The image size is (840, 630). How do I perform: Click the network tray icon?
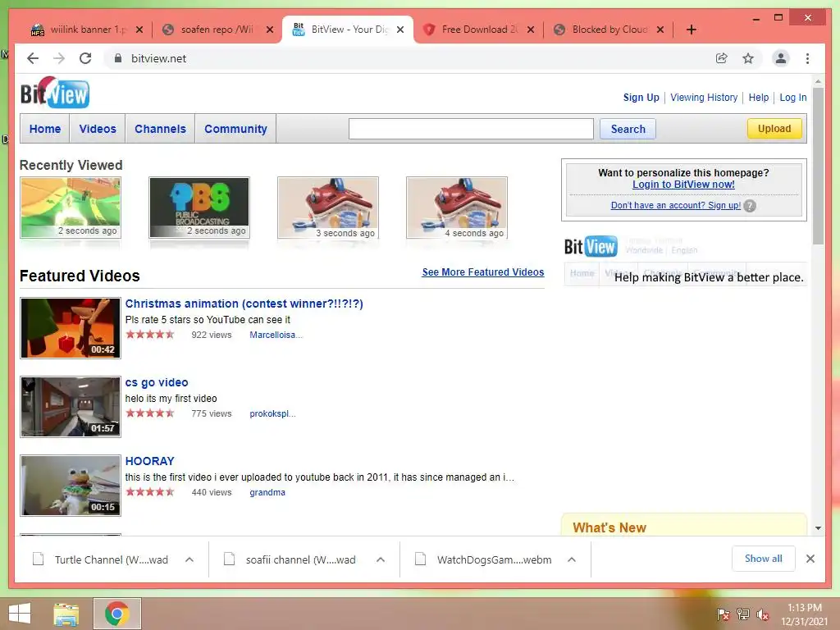(743, 614)
